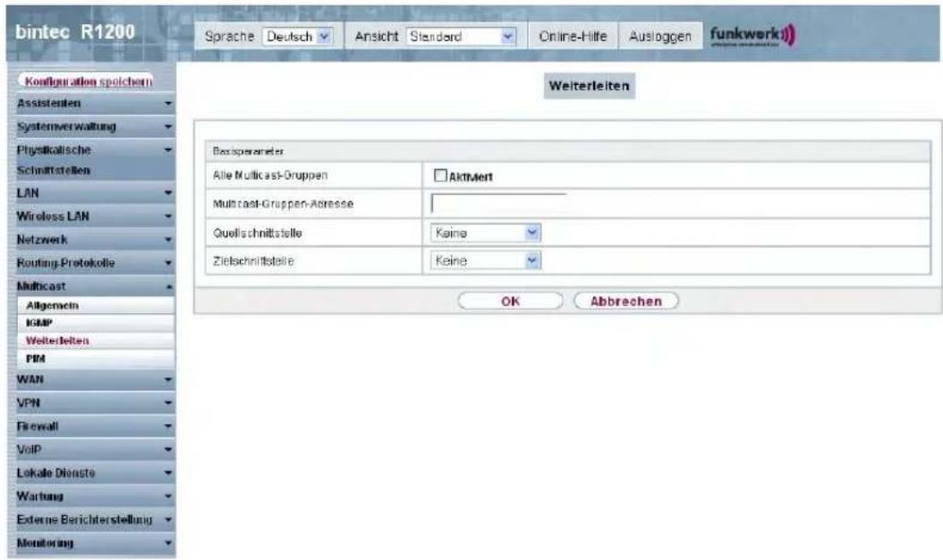Screen dimensions: 943x560
Task: Click the Multicast-Gruppen-Adresse input field
Action: pos(498,203)
